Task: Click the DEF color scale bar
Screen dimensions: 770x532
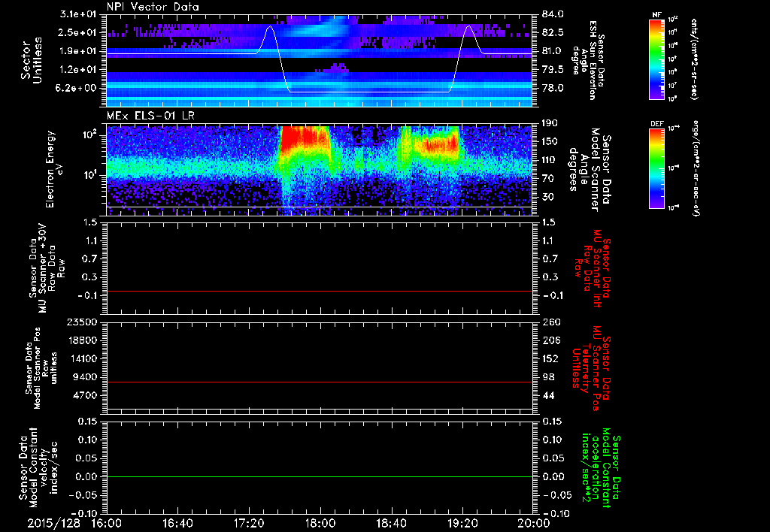Action: point(657,167)
